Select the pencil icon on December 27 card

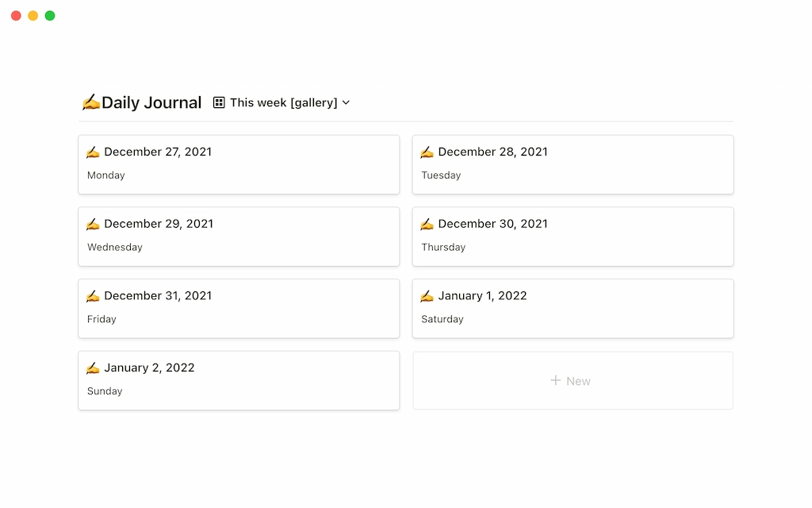click(93, 152)
